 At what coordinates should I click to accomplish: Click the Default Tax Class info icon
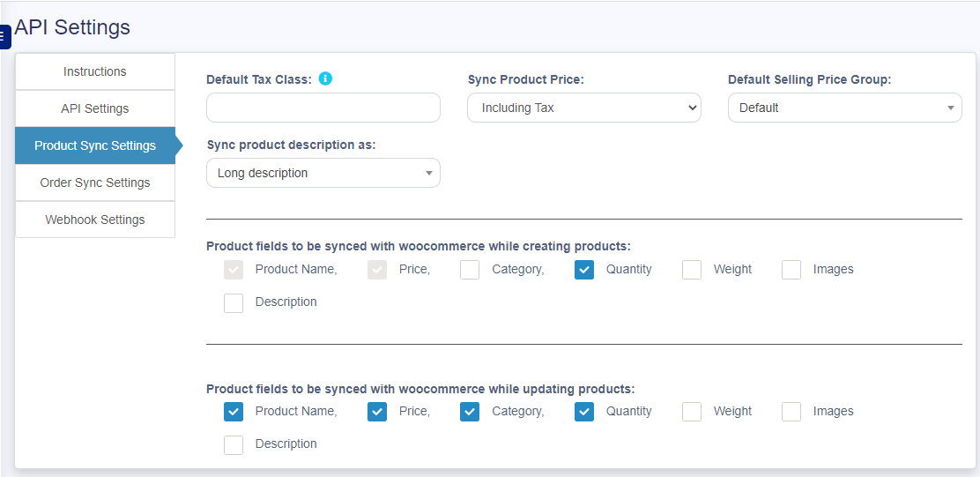click(325, 78)
